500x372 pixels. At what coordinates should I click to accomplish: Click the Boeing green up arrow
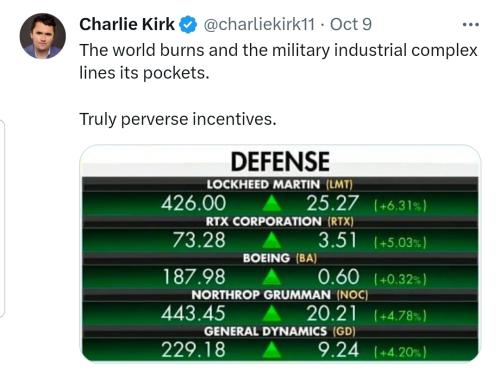[272, 277]
